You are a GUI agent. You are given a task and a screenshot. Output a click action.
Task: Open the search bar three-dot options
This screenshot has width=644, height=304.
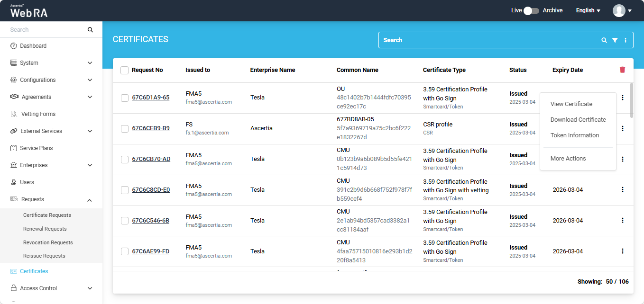626,40
